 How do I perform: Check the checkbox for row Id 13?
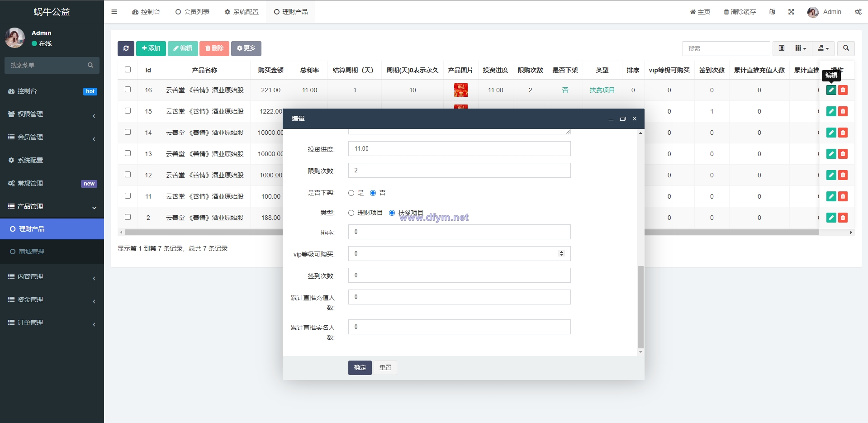128,153
